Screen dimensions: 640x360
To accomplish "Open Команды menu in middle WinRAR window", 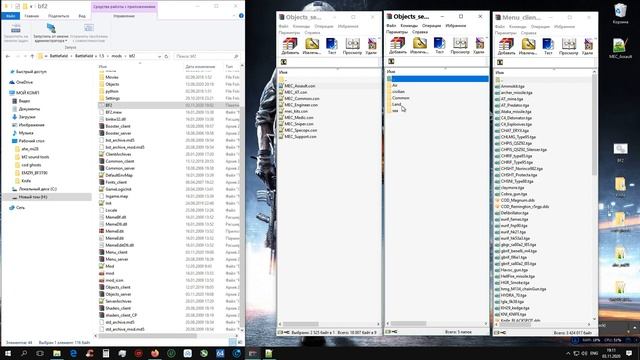I will tap(409, 26).
